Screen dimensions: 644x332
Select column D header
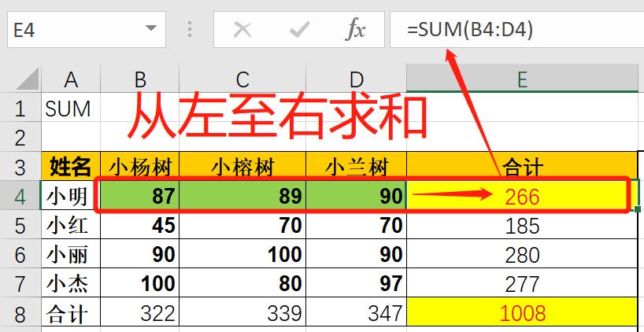point(356,79)
